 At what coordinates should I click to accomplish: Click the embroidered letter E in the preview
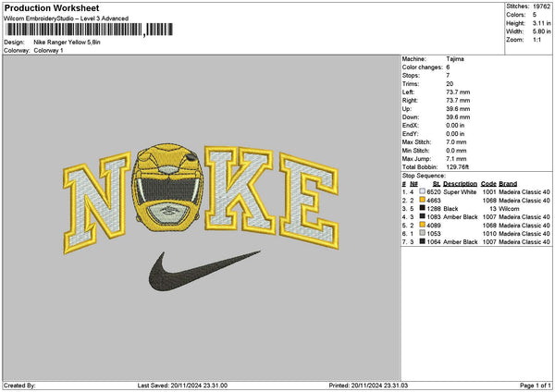[309, 201]
